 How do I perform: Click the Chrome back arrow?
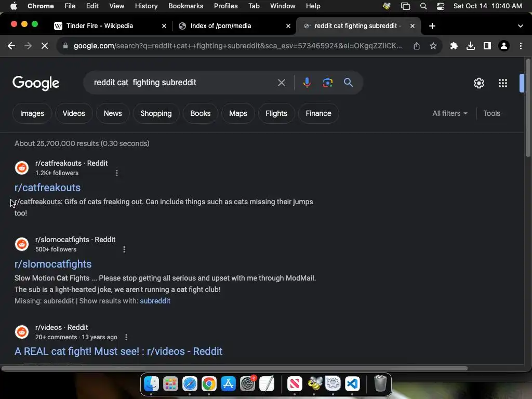pos(11,46)
